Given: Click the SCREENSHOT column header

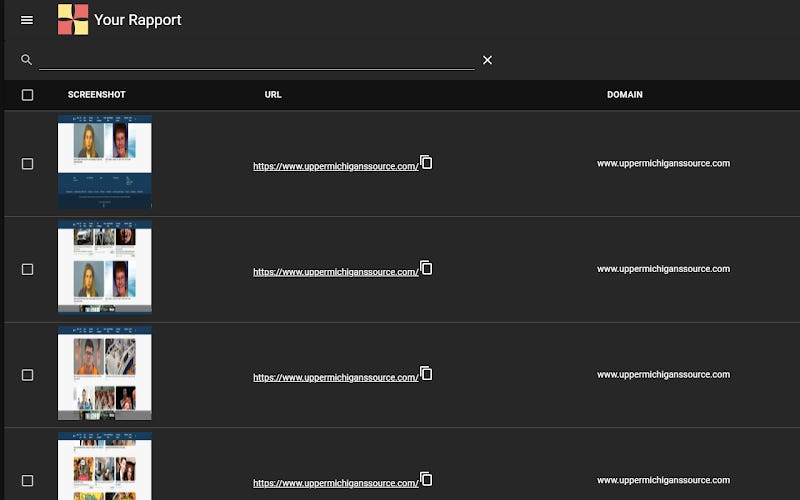Looking at the screenshot, I should click(x=96, y=94).
